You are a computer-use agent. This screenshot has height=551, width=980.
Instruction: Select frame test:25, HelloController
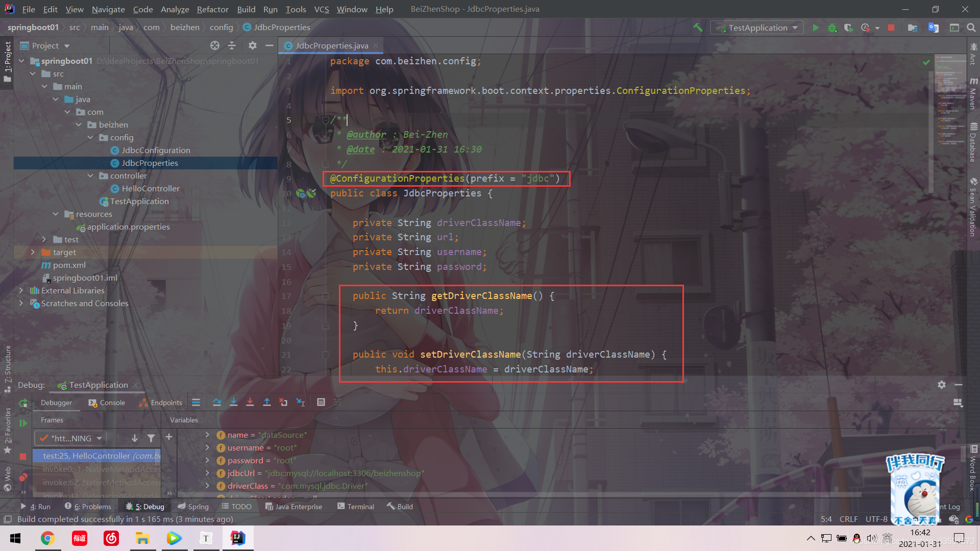pyautogui.click(x=97, y=456)
